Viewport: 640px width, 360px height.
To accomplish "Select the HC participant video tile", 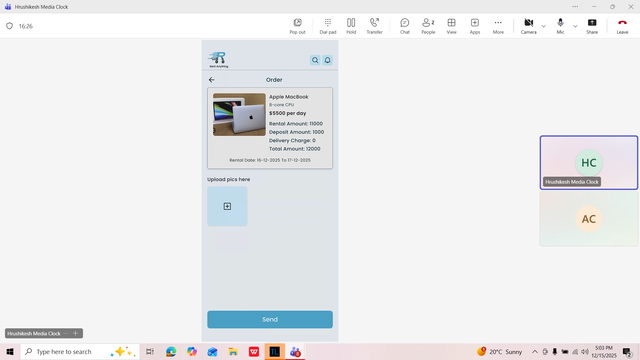I will point(589,162).
